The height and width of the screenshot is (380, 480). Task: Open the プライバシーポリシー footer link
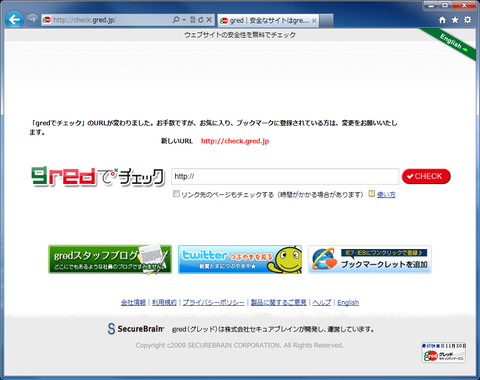214,302
